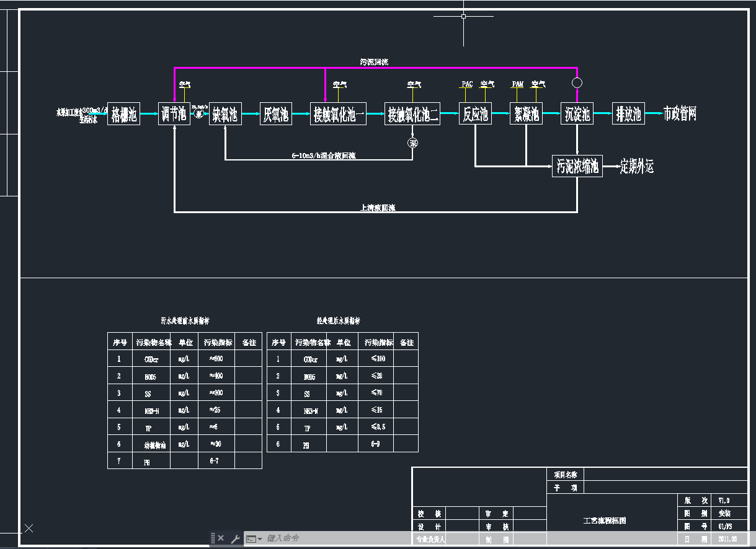Click the UCS origin icon
The image size is (756, 549).
29,528
